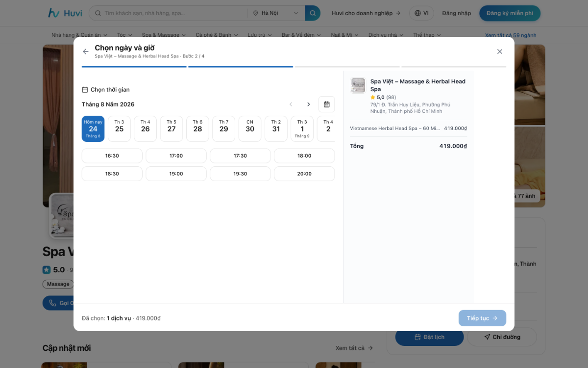This screenshot has height=368, width=588.
Task: Expand the Thể thao category
Action: point(427,35)
